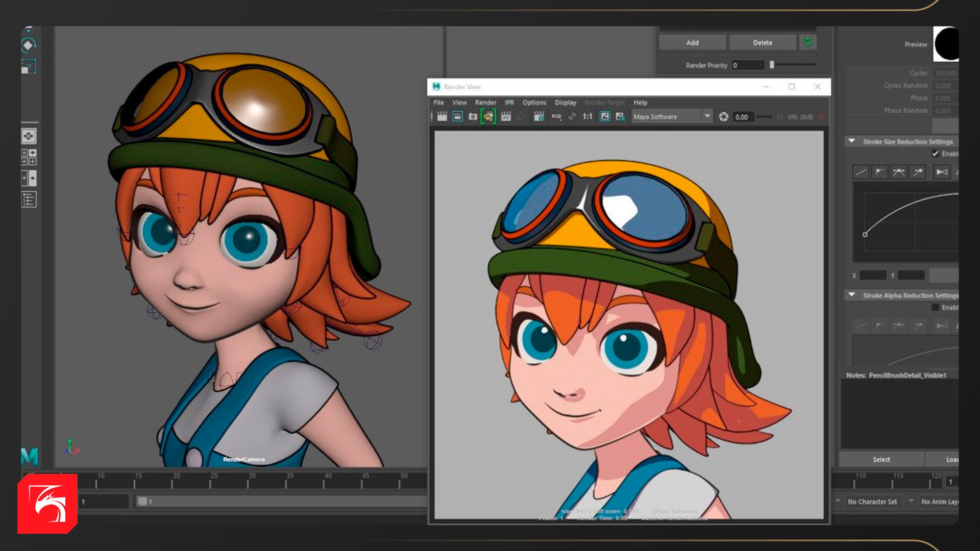Take a snapshot in Render View toolbar
980x551 pixels.
(x=473, y=117)
